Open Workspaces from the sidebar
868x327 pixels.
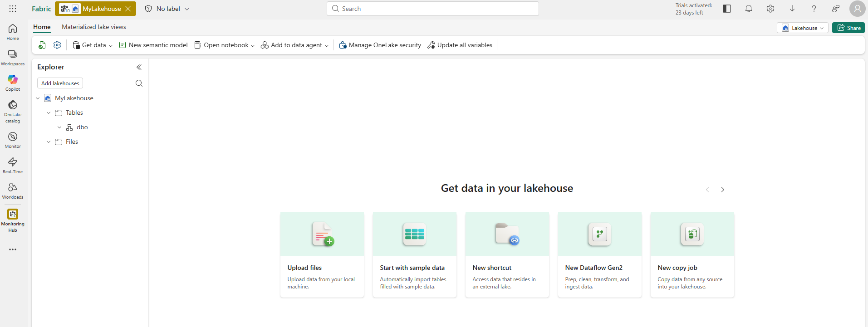point(13,57)
